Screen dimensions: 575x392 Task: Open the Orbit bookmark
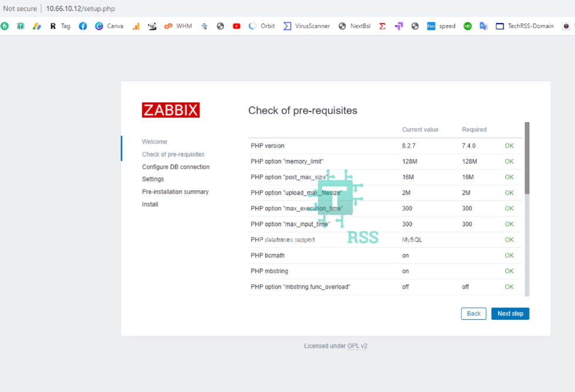(x=261, y=26)
